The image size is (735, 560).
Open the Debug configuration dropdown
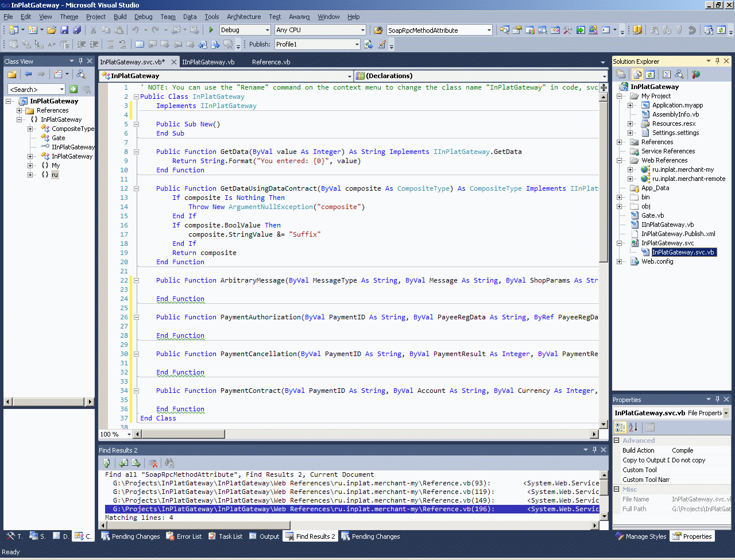click(x=267, y=30)
